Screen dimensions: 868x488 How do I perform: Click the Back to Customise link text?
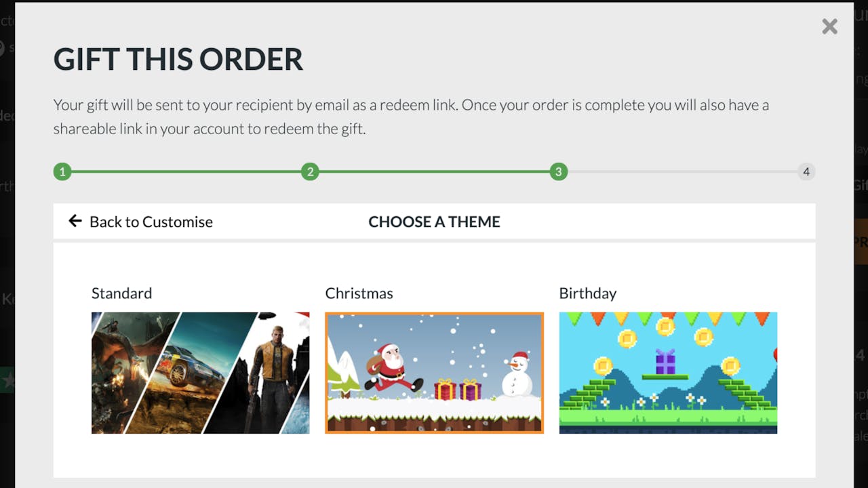pos(151,222)
